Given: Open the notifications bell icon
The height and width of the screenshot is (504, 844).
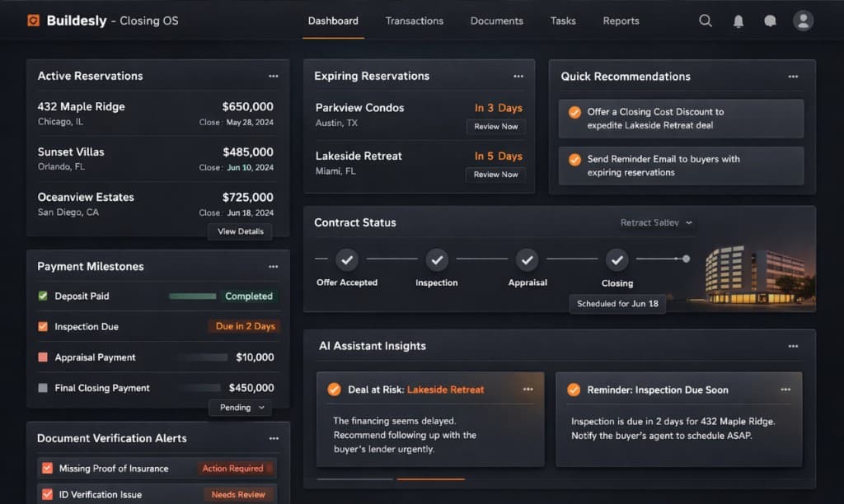Looking at the screenshot, I should click(x=738, y=20).
